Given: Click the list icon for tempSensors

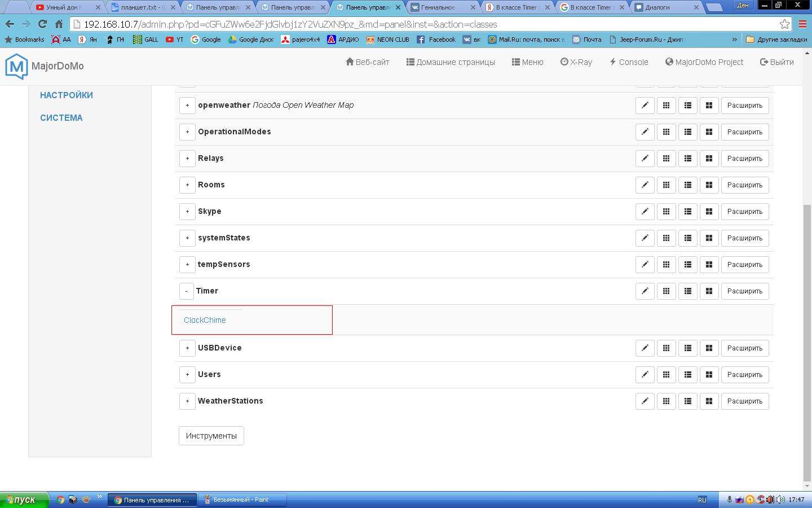Looking at the screenshot, I should 688,265.
